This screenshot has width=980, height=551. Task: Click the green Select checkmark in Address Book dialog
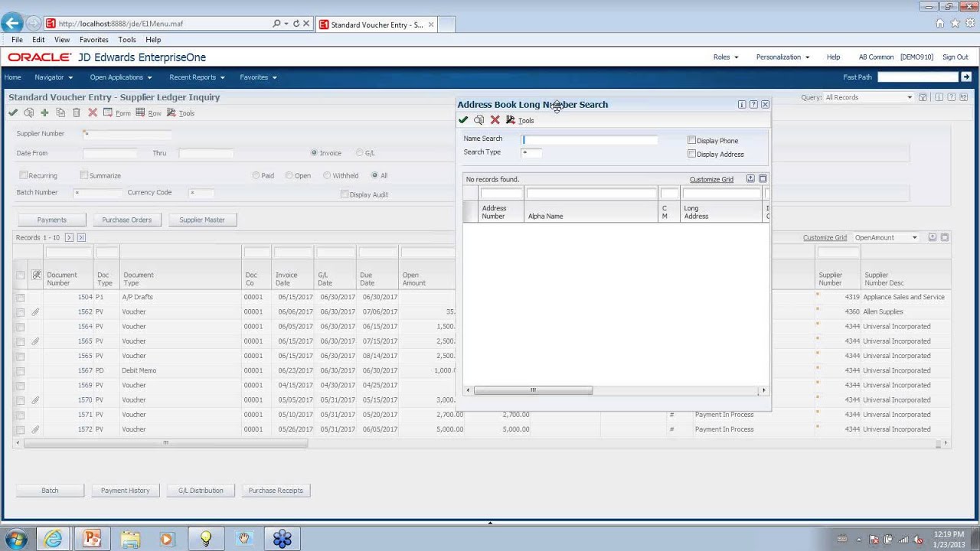[x=463, y=120]
